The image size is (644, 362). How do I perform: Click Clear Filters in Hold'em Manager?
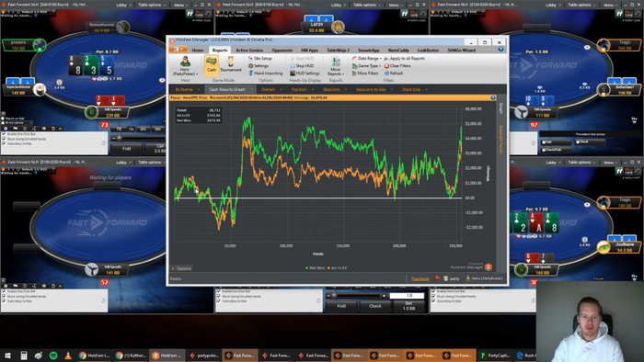397,65
